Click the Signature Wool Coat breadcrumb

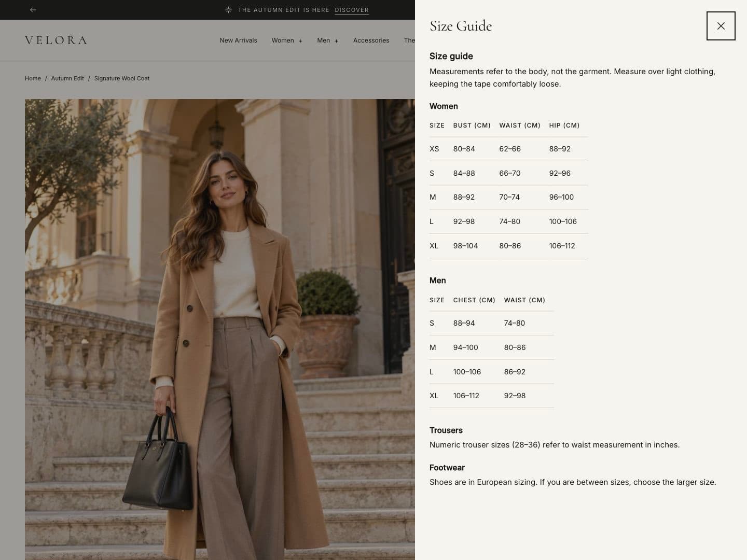[x=122, y=78]
